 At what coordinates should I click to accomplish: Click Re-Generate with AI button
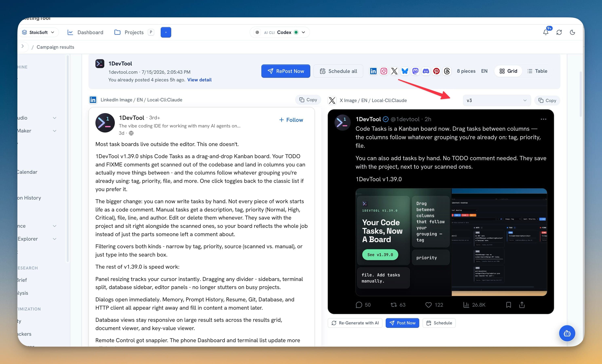pyautogui.click(x=355, y=323)
